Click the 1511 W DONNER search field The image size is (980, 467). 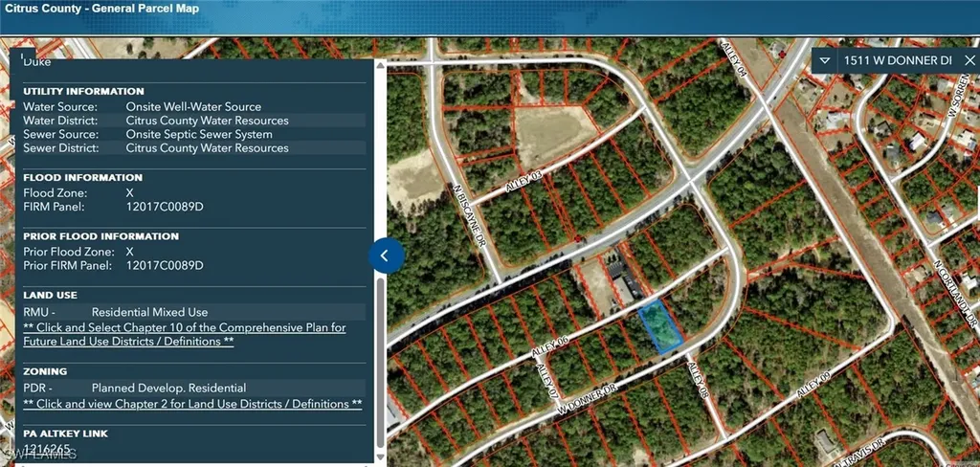point(897,60)
